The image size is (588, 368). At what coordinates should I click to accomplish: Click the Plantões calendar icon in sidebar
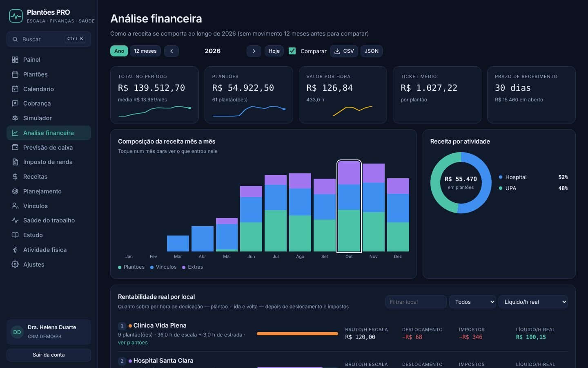15,74
